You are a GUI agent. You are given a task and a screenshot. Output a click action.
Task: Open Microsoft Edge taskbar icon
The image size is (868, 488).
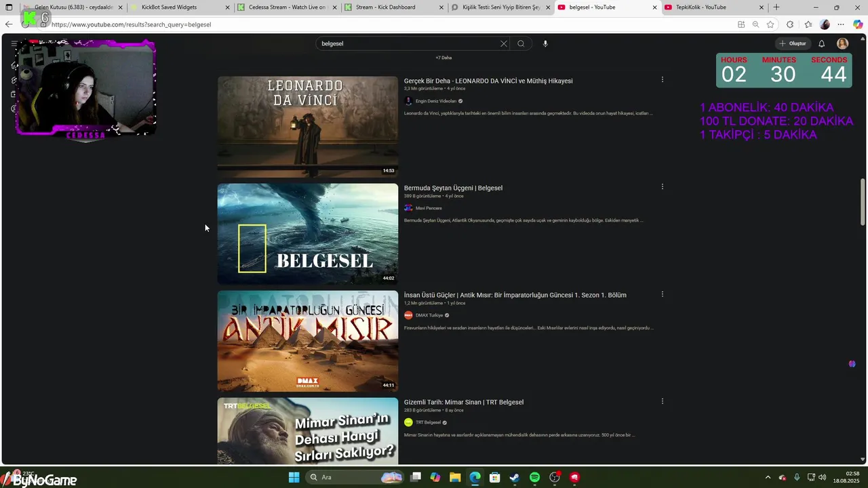(x=475, y=477)
